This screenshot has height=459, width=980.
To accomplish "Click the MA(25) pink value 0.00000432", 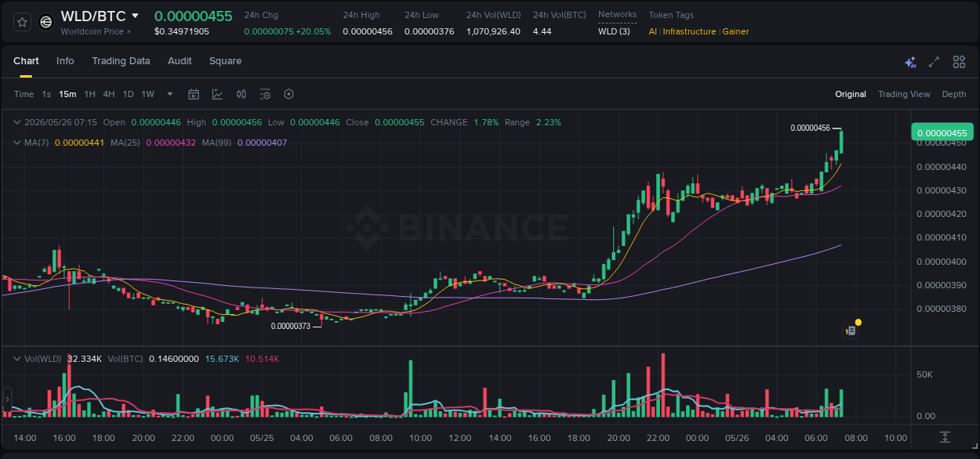I will point(171,143).
